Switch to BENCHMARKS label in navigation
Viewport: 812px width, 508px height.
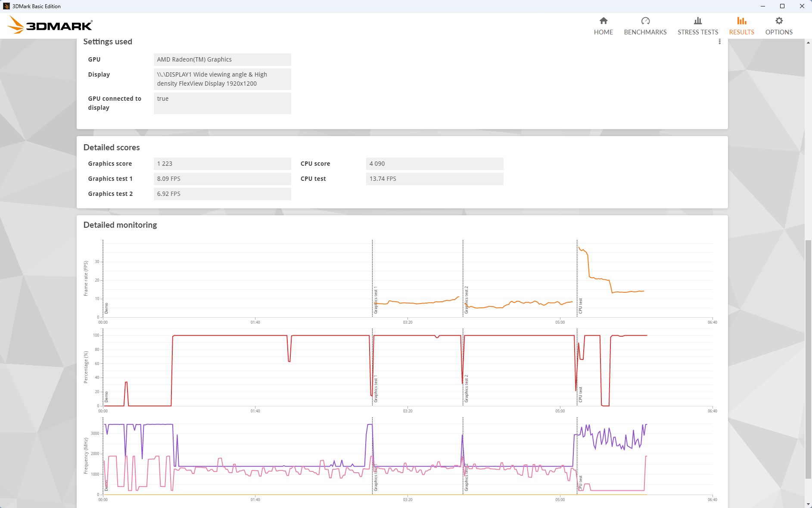point(645,32)
